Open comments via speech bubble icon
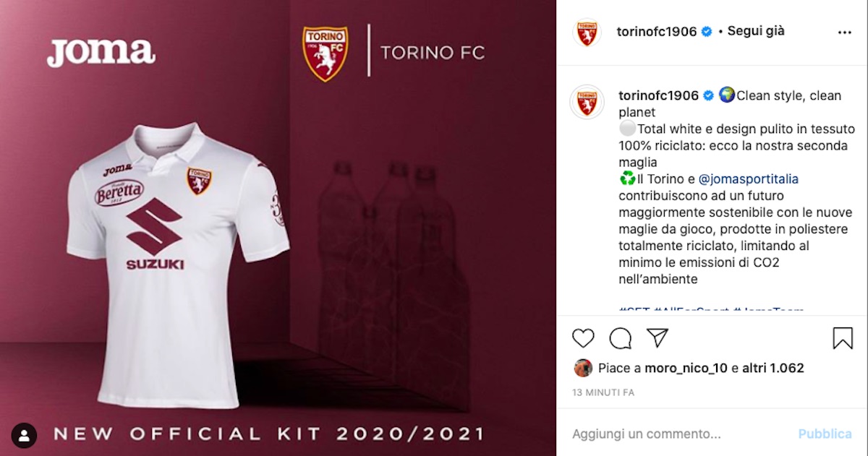Screen dimensions: 868x456 (620, 337)
